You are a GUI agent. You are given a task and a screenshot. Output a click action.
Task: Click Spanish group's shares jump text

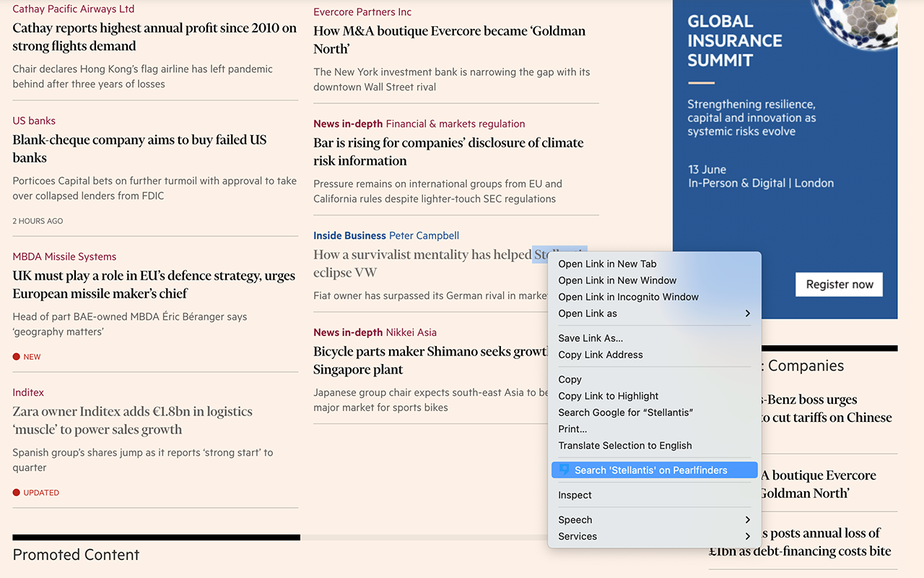pyautogui.click(x=143, y=460)
